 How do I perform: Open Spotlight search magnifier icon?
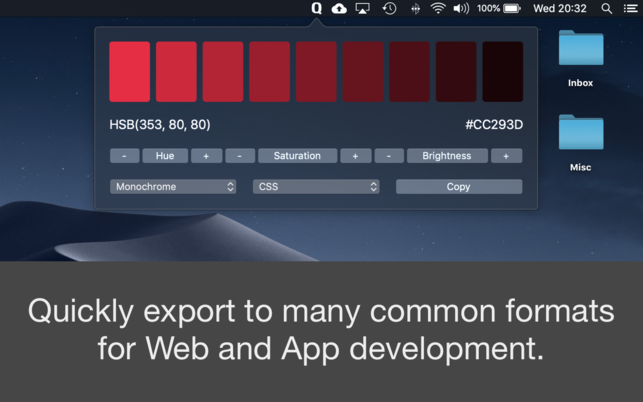tap(607, 9)
